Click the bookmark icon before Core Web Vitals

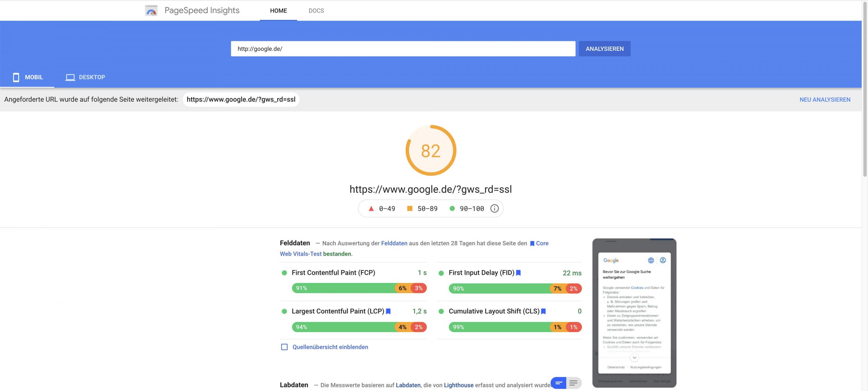pyautogui.click(x=532, y=243)
